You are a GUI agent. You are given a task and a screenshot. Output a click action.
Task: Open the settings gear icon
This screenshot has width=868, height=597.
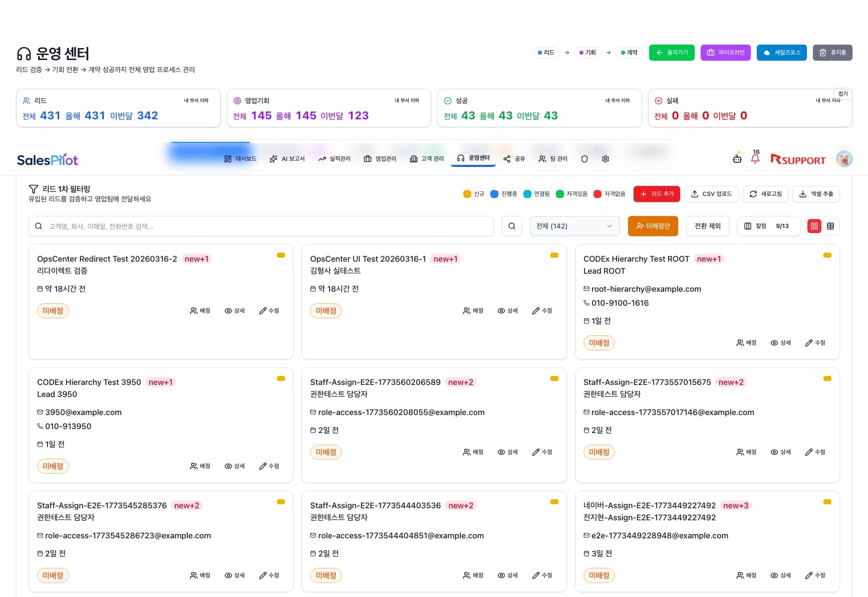[x=605, y=159]
